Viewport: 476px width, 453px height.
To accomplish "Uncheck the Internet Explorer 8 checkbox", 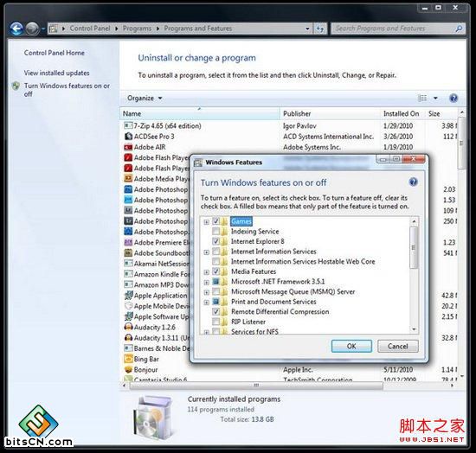I will (x=215, y=241).
